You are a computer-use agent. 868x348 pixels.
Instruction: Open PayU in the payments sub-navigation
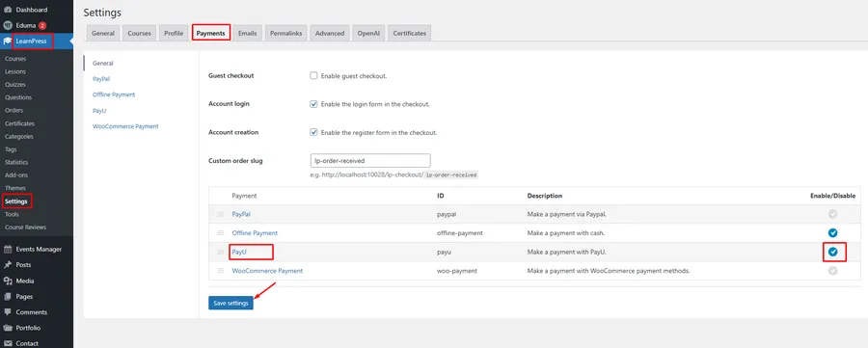(99, 111)
